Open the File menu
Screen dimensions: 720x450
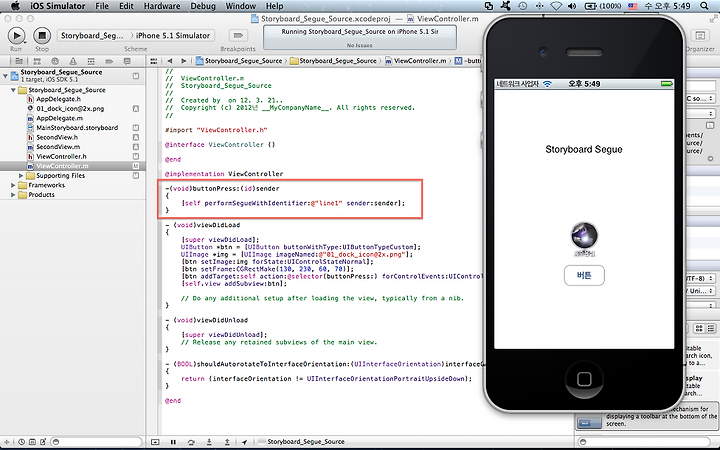(x=102, y=6)
